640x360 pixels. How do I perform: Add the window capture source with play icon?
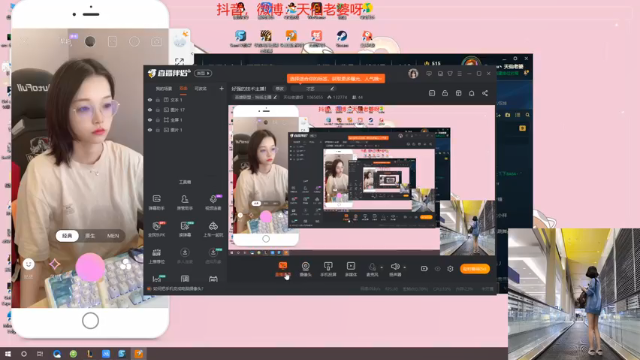tap(351, 269)
